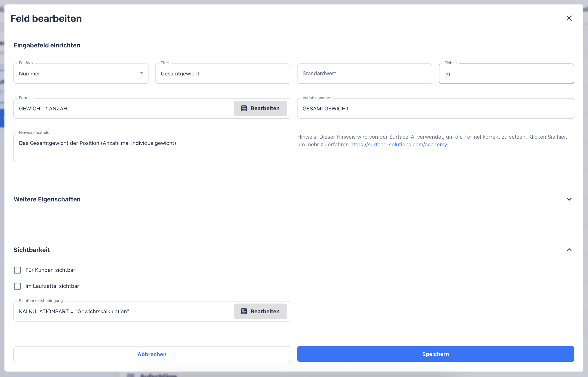The image size is (588, 377).
Task: Enable Für Kunden sichtbar checkbox
Action: click(17, 270)
